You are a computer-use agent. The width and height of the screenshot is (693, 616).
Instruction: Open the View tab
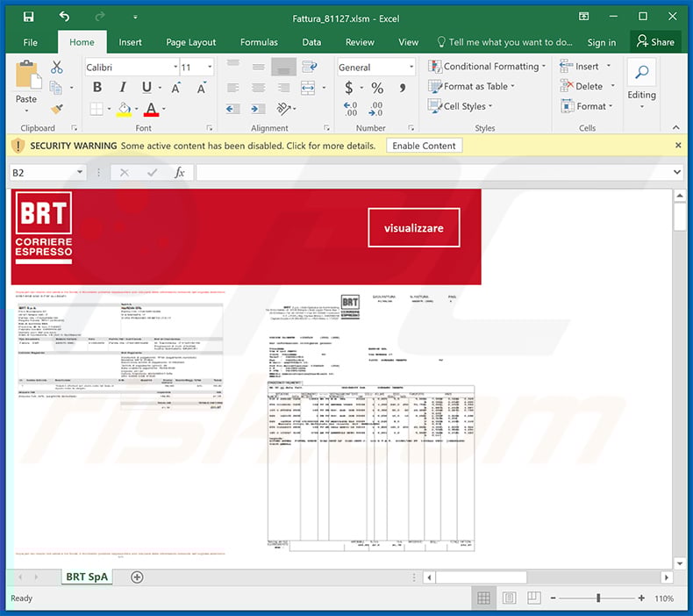pos(409,42)
